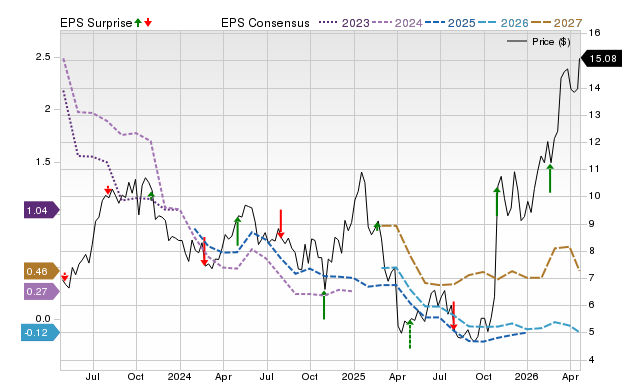
Task: Click the red down arrow in EPS Surprise legend
Action: pos(148,22)
